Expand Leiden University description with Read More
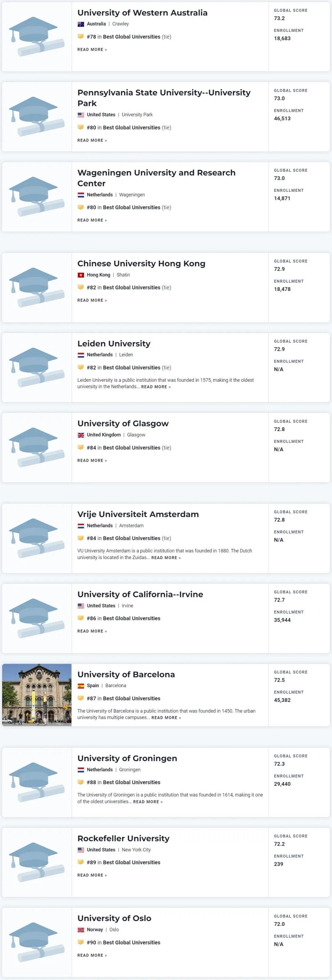The image size is (332, 980). click(156, 387)
